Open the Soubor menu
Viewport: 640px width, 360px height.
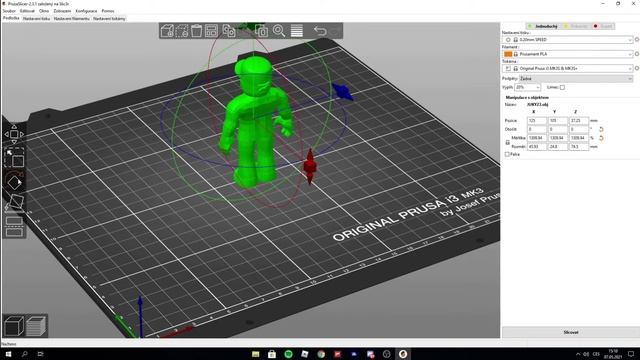[9, 11]
